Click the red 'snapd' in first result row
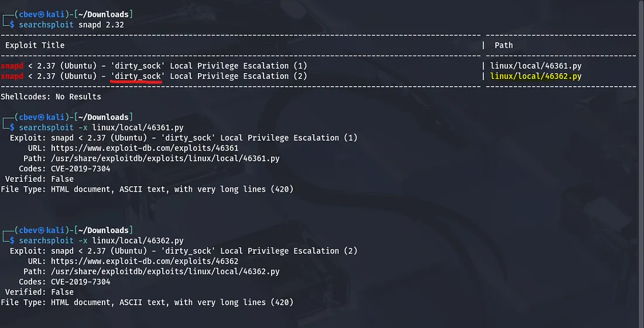644x328 pixels. coord(12,66)
